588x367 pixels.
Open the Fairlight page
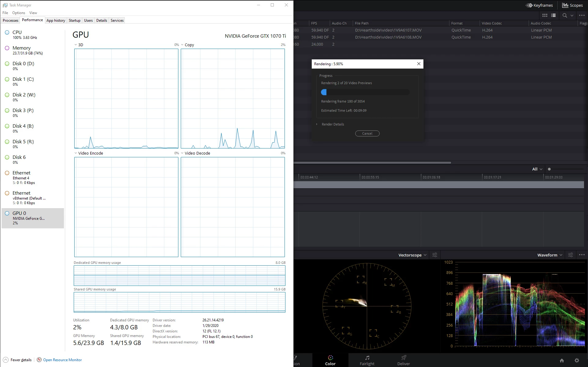(x=367, y=360)
